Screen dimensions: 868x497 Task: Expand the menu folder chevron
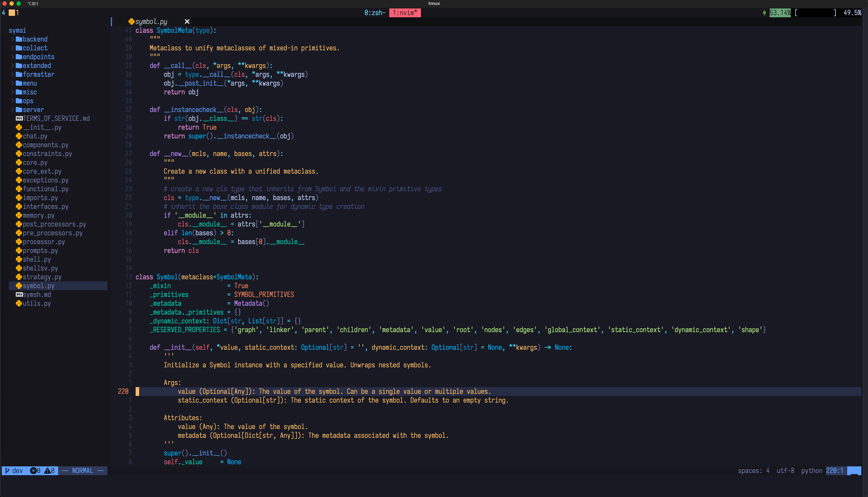click(13, 83)
